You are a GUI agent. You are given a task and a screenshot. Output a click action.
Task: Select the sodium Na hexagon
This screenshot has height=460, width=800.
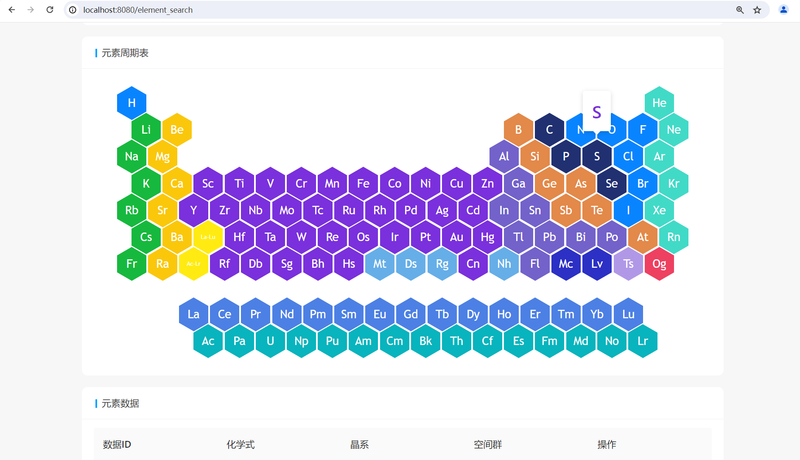132,157
